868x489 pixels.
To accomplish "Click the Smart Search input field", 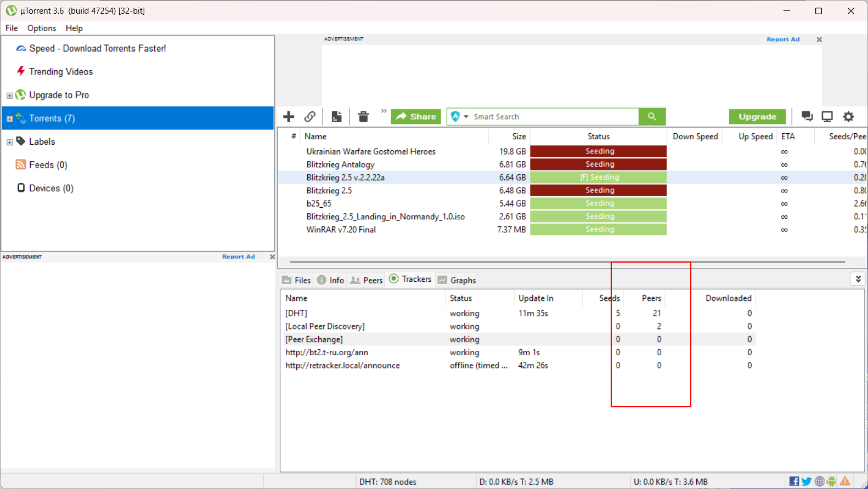I will point(554,117).
